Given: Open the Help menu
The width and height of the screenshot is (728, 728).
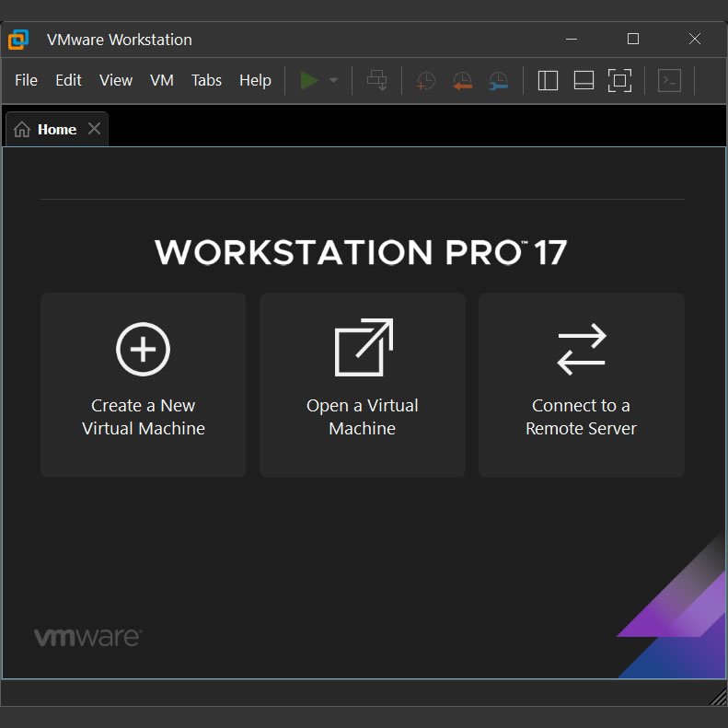Looking at the screenshot, I should (255, 80).
